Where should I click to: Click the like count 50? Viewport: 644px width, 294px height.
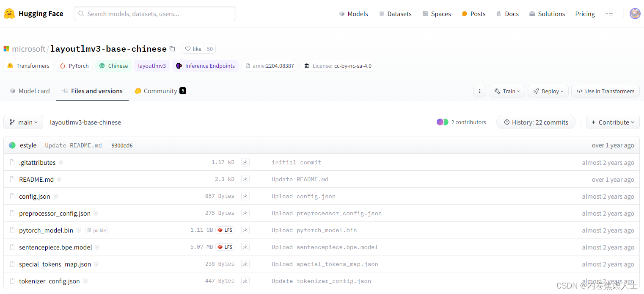coord(209,49)
